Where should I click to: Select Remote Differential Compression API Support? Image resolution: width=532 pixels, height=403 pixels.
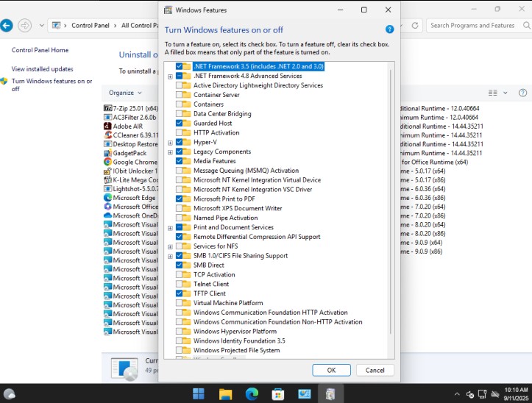click(x=257, y=237)
